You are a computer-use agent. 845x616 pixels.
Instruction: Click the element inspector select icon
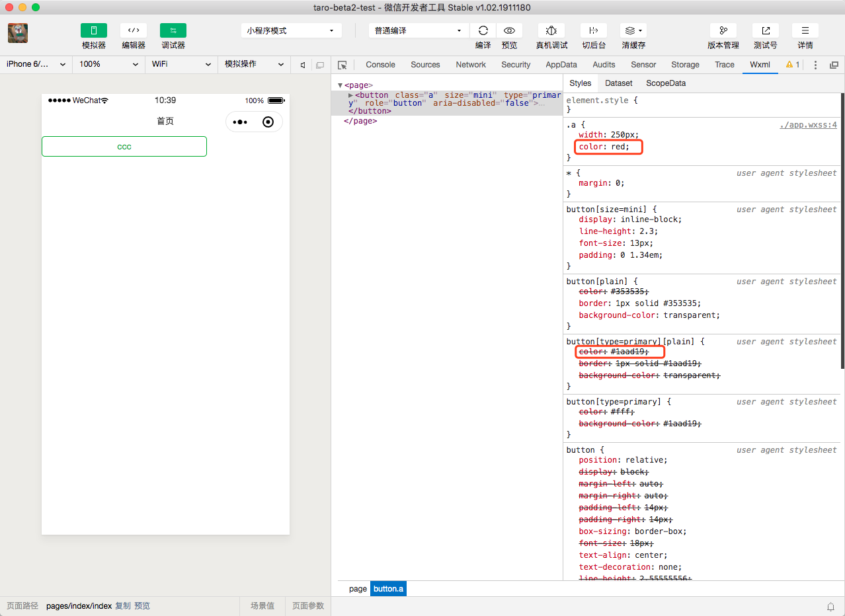click(x=342, y=65)
